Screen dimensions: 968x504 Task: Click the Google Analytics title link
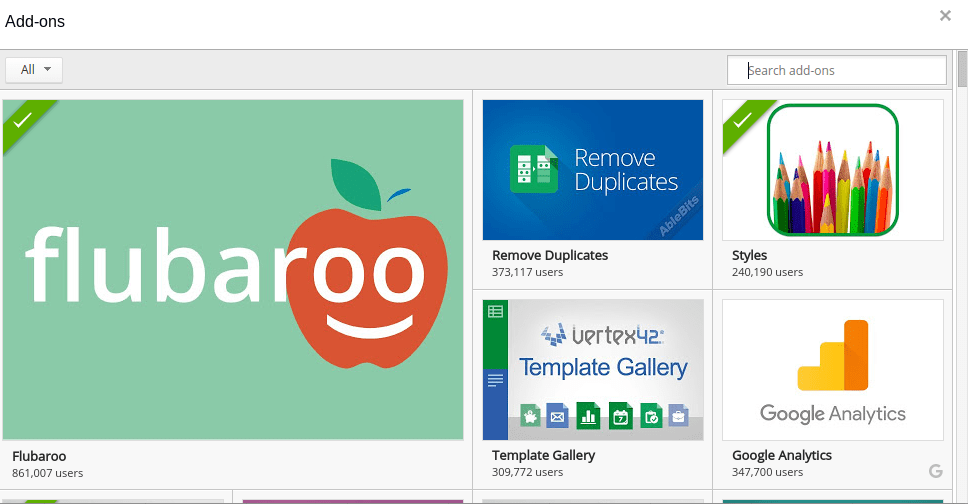(x=782, y=455)
